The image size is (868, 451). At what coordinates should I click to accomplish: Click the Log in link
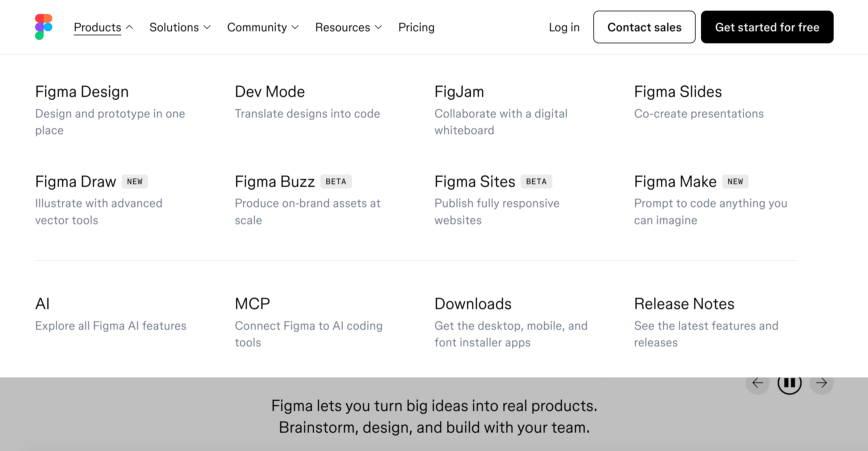point(564,27)
